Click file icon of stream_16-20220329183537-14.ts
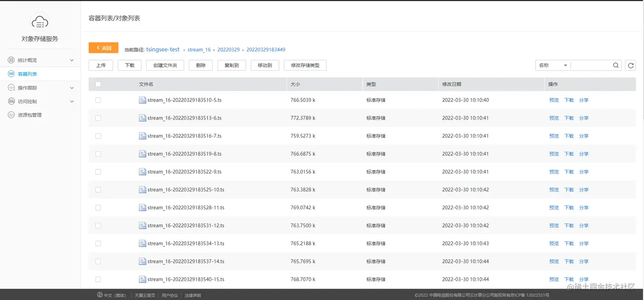Image resolution: width=644 pixels, height=300 pixels. [x=143, y=261]
